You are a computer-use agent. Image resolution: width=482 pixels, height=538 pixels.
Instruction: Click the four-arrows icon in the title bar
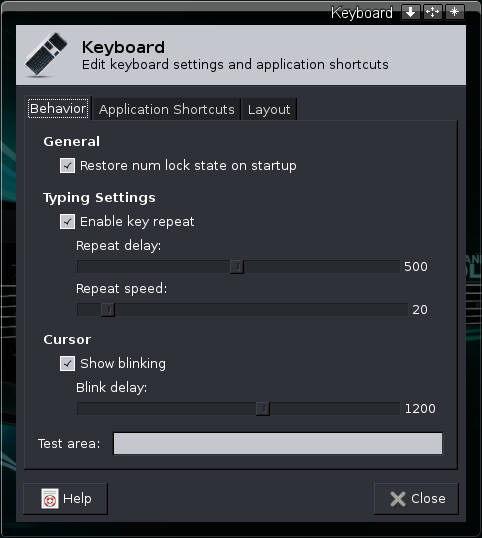click(x=432, y=13)
